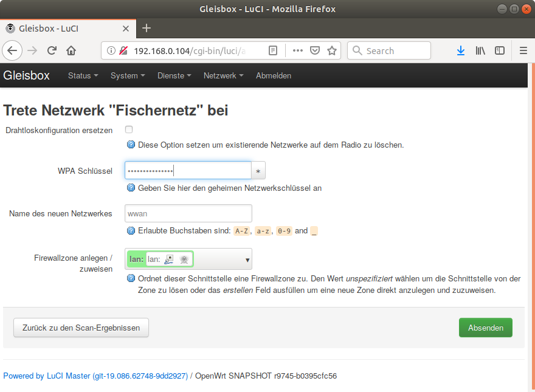
Task: Click the Firefox search box
Action: click(x=389, y=50)
